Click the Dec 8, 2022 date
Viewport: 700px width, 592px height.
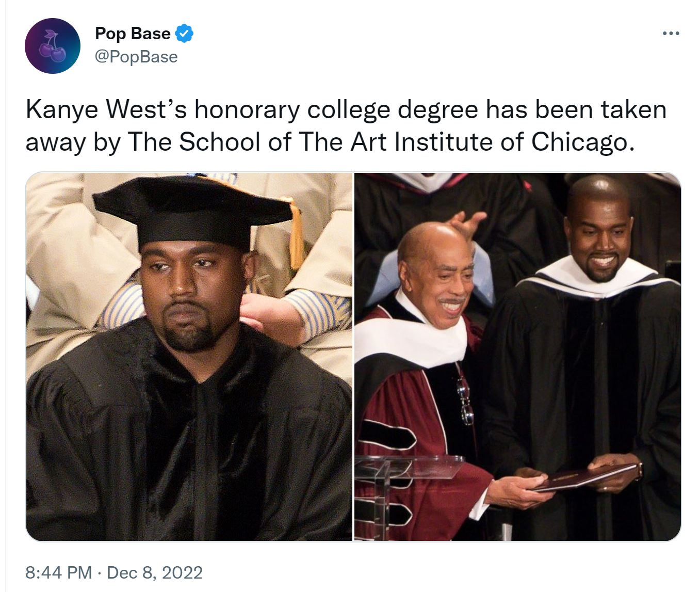tap(155, 572)
